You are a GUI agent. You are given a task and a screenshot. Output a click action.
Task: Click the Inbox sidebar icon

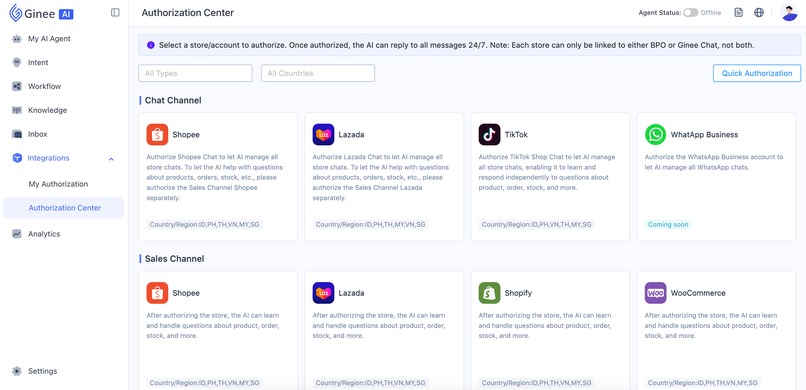(16, 134)
